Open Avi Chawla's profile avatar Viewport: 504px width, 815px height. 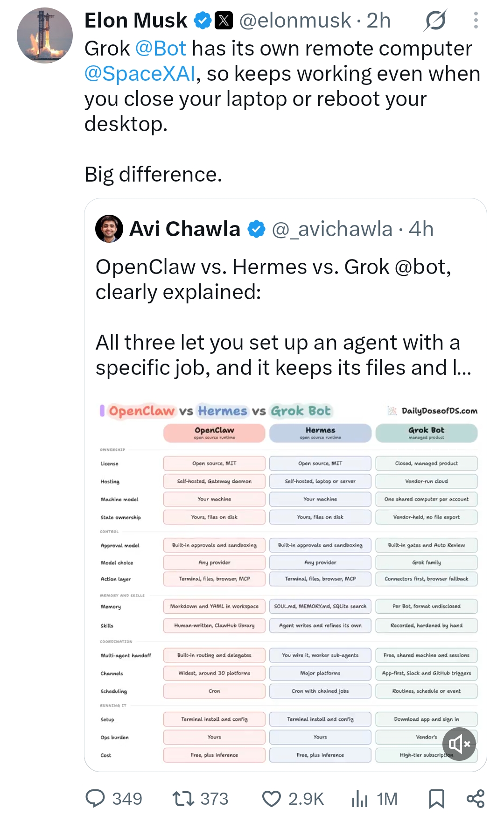tap(109, 229)
